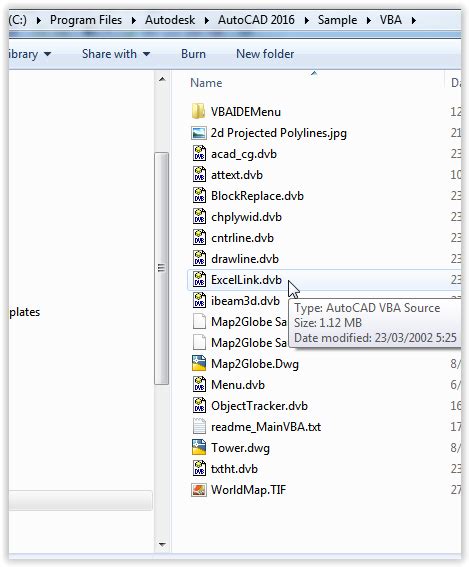Image resolution: width=469 pixels, height=567 pixels.
Task: Go to Program Files in the address bar
Action: point(86,20)
